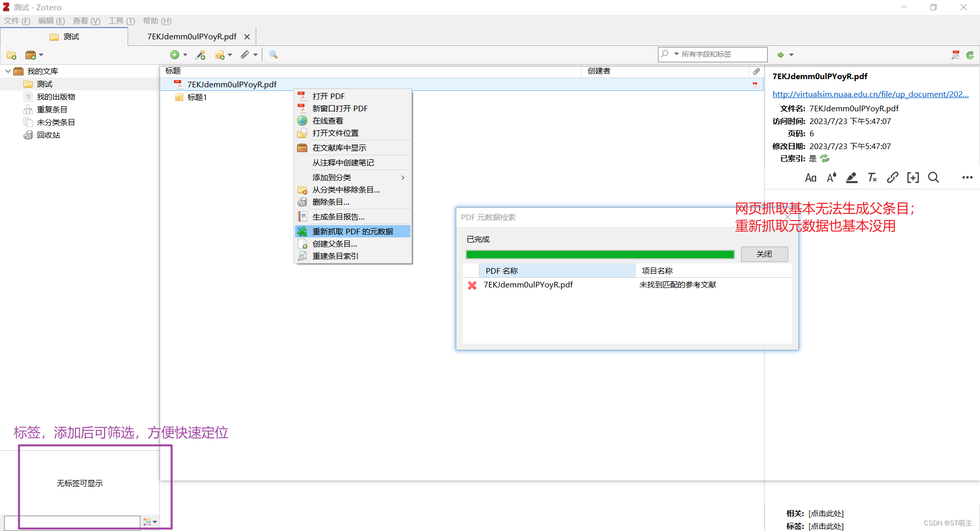
Task: Click the green New Item plus icon
Action: tap(175, 55)
